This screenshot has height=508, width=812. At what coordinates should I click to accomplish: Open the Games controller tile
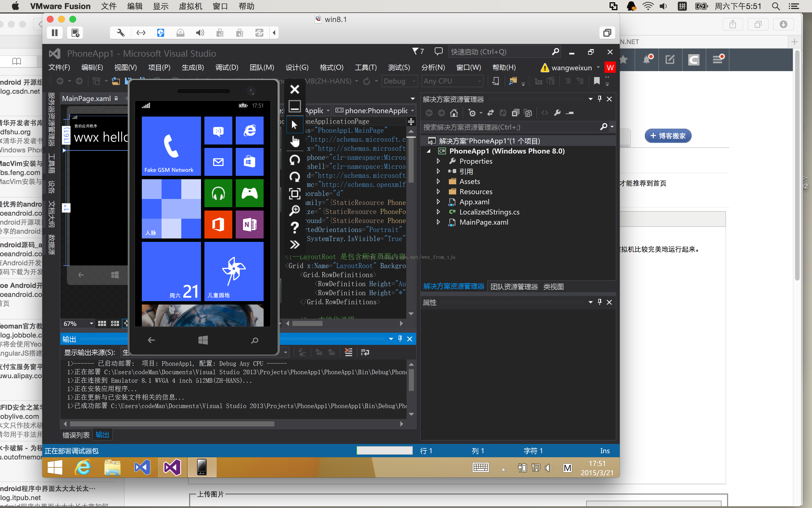pyautogui.click(x=249, y=193)
